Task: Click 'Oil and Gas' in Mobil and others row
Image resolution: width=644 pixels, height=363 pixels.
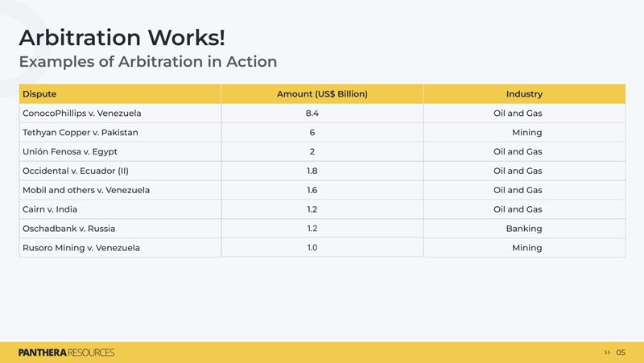Action: tap(518, 190)
